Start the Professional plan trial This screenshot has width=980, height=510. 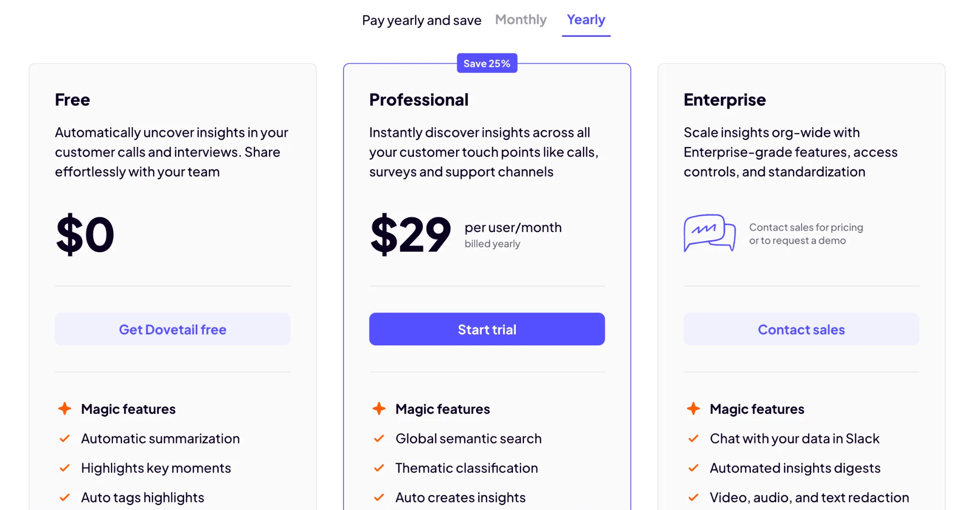487,329
